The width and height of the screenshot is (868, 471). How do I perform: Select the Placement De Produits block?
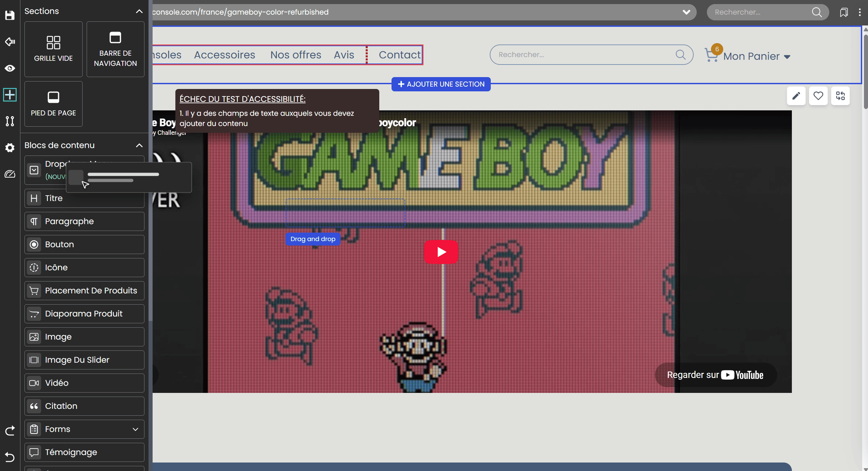coord(84,291)
